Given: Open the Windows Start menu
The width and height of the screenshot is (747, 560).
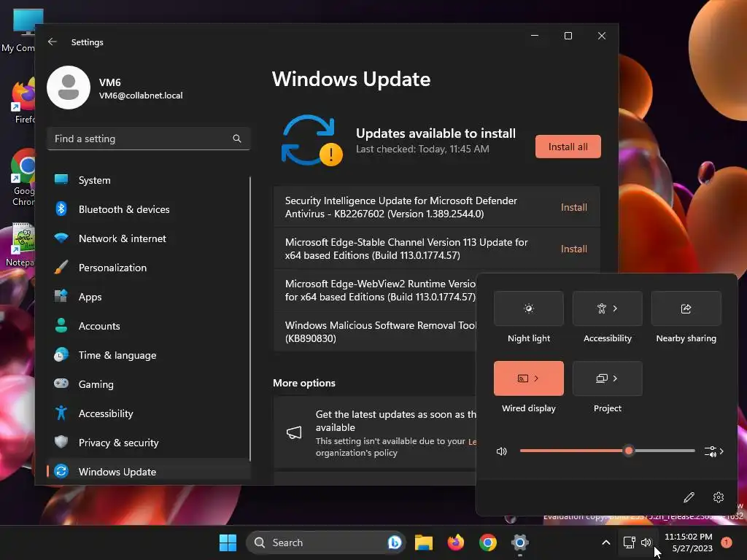Looking at the screenshot, I should 228,542.
